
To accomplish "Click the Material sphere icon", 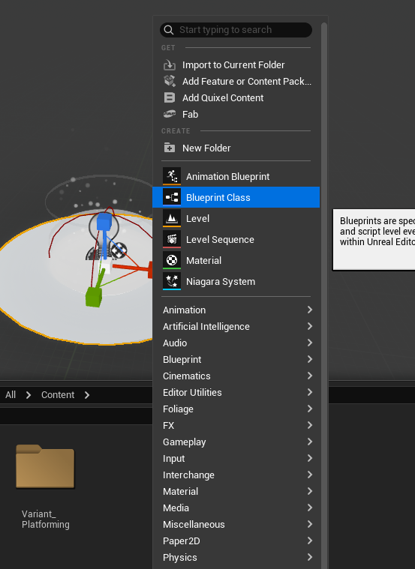I will pos(172,261).
